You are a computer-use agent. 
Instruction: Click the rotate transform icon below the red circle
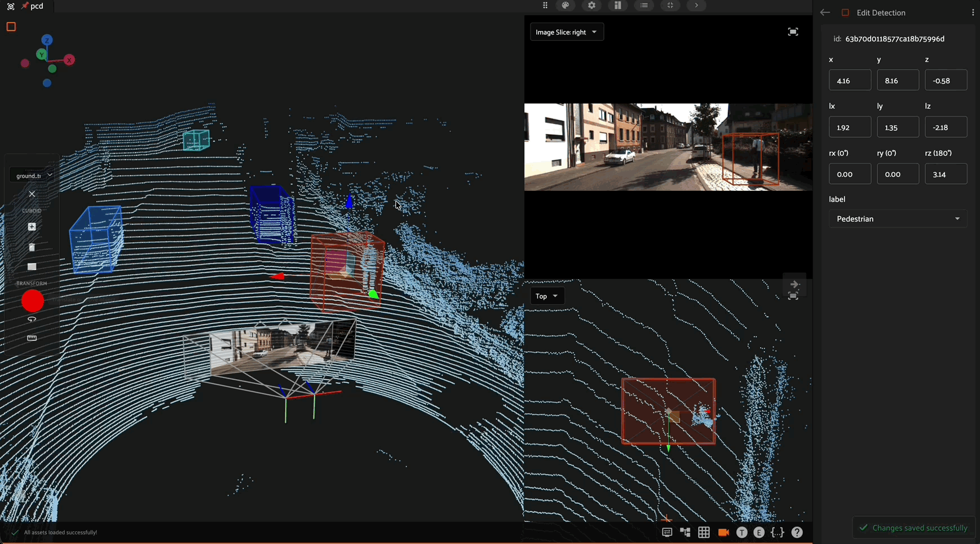32,319
